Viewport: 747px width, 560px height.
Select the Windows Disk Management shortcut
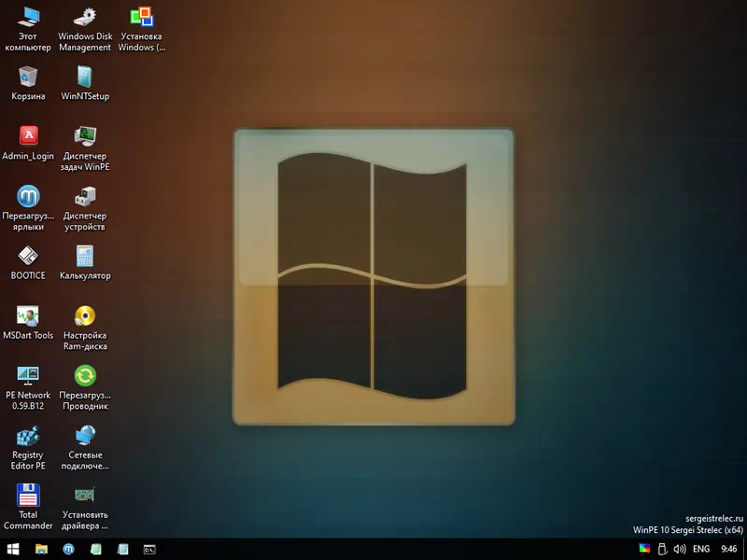point(85,30)
